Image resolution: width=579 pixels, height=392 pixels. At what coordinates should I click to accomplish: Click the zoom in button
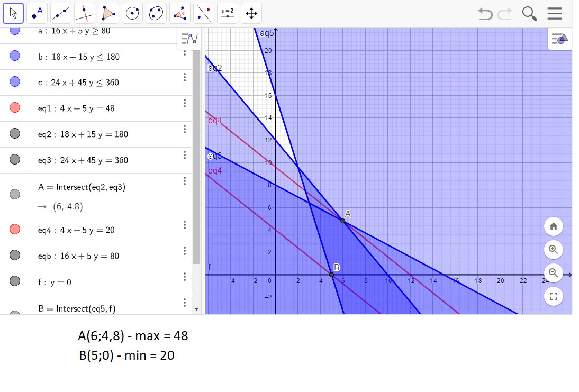(x=553, y=250)
